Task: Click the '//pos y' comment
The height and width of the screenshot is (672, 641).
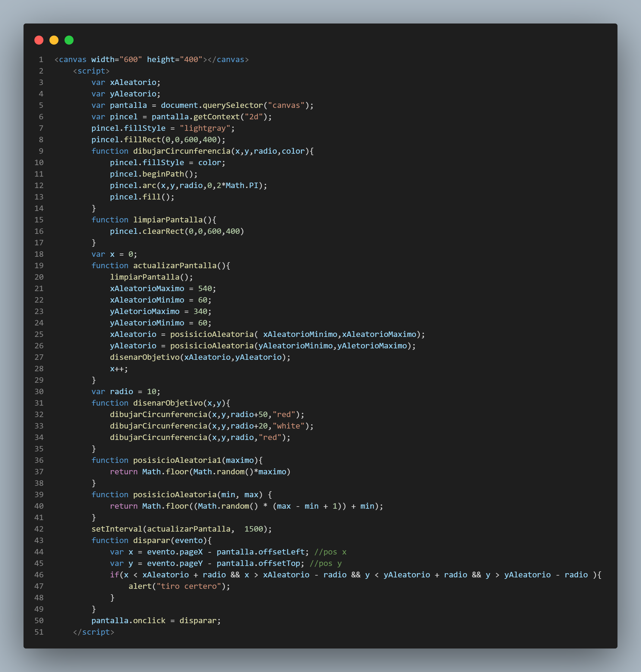Action: pyautogui.click(x=325, y=564)
